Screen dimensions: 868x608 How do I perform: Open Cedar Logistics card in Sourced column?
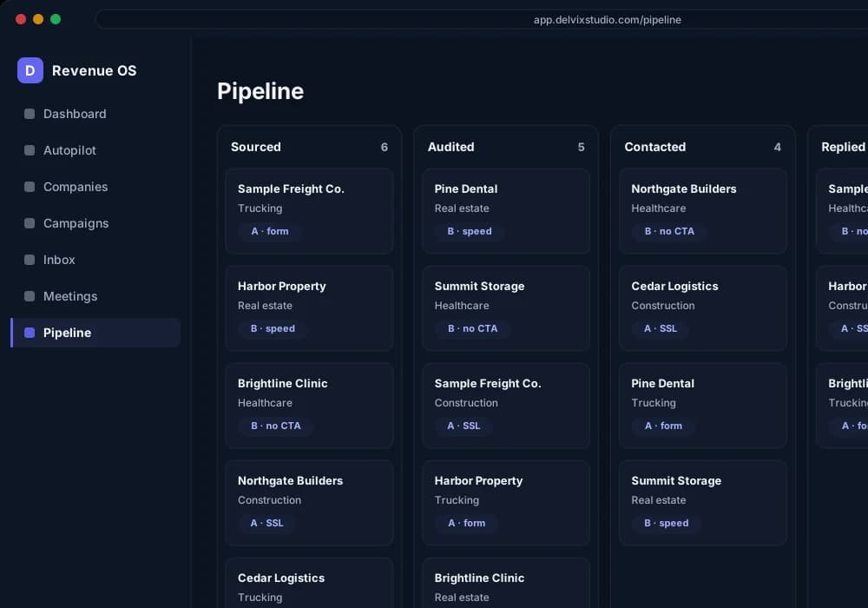pos(310,583)
